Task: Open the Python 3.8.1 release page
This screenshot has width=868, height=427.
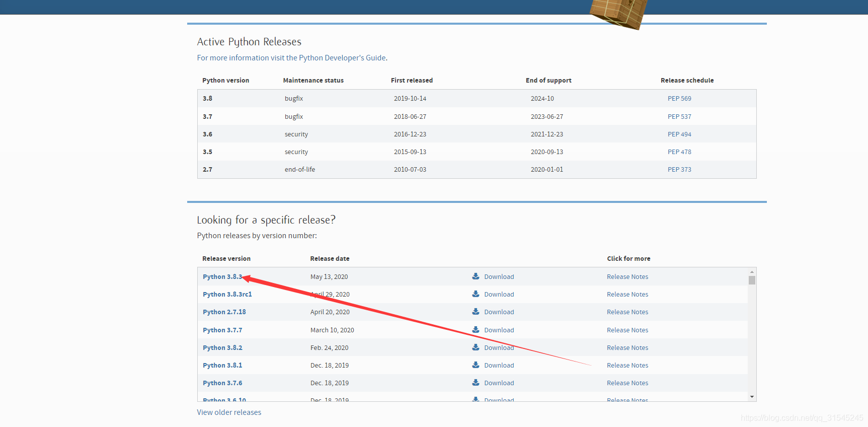Action: tap(222, 366)
